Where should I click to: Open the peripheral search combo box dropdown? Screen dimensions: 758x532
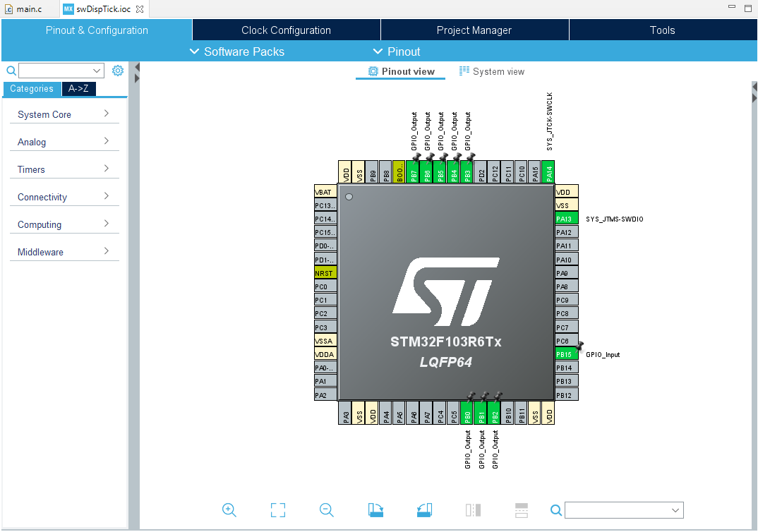[x=97, y=71]
